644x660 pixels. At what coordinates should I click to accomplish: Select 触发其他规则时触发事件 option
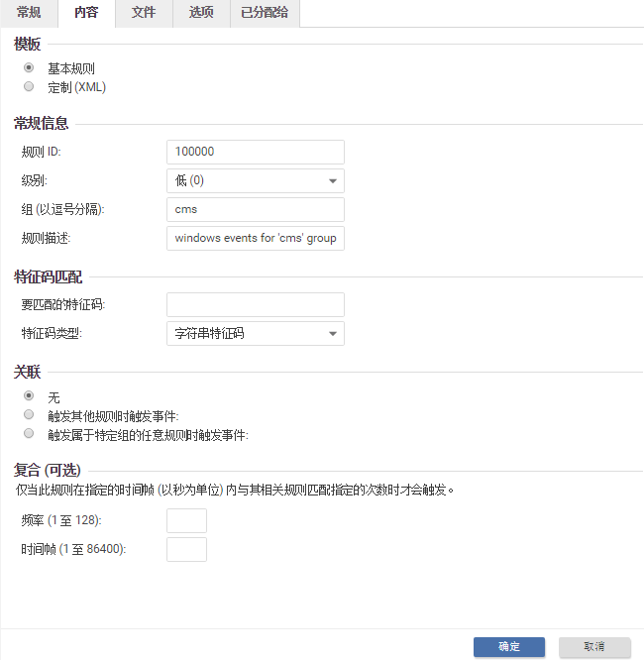tap(29, 415)
